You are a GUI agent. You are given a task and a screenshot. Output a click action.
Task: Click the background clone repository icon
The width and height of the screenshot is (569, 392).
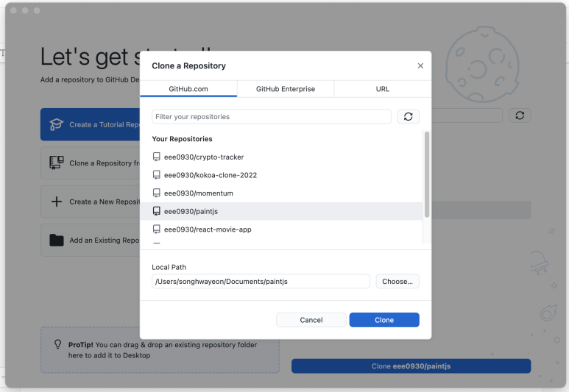pyautogui.click(x=56, y=163)
